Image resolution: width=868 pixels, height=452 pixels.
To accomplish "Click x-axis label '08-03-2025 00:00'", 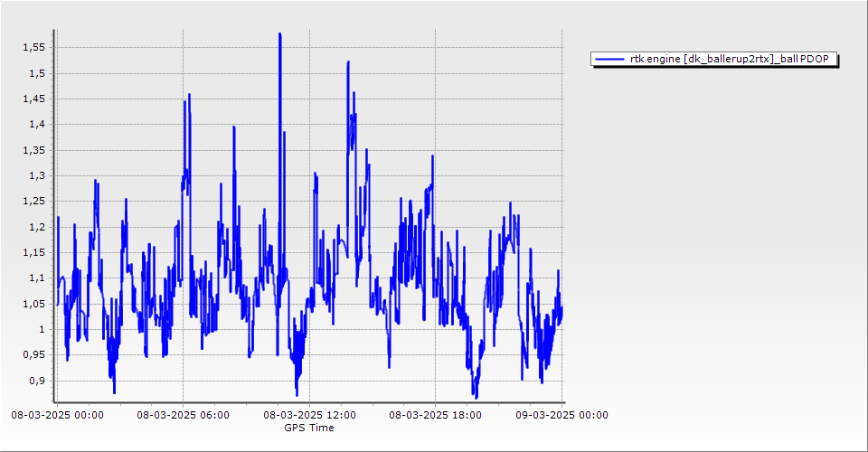I will click(57, 415).
